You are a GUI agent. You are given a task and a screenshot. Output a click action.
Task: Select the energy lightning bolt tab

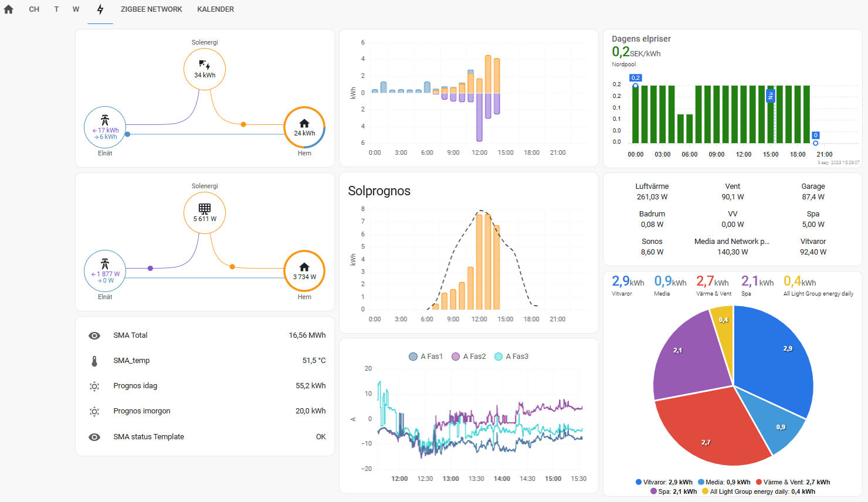pos(100,9)
